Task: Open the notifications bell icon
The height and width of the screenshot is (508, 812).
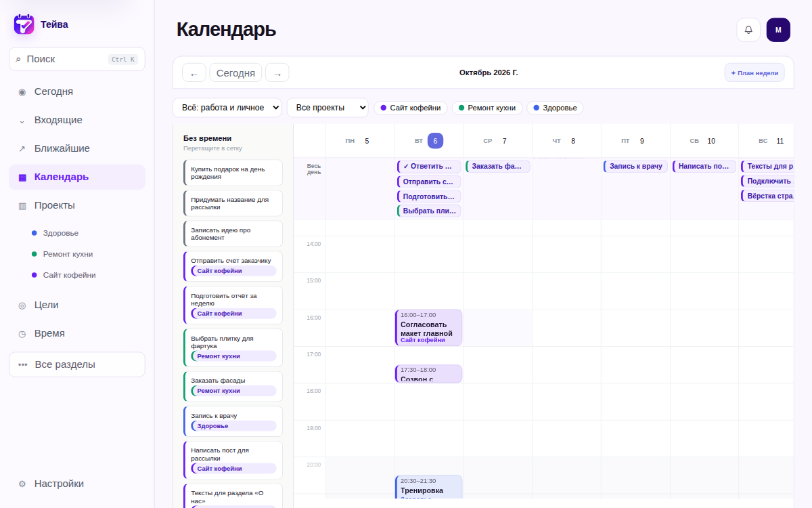Action: click(x=748, y=30)
